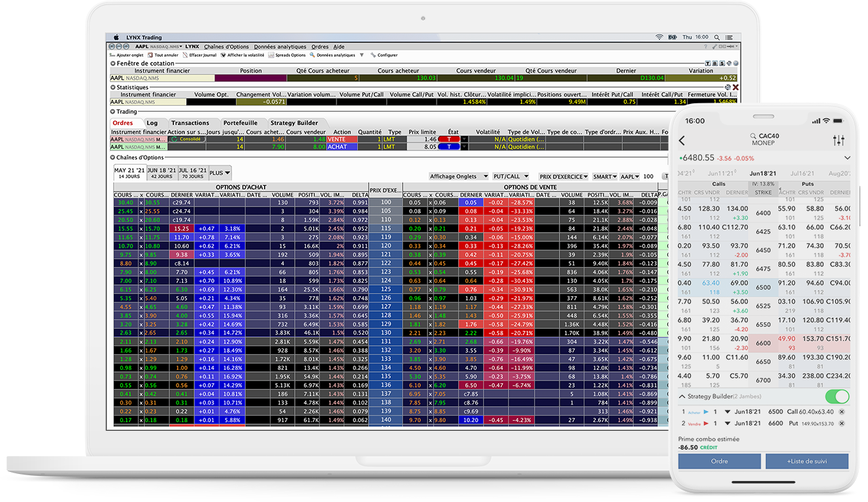
Task: Collapse the Chaînes d'Options section
Action: [x=112, y=158]
